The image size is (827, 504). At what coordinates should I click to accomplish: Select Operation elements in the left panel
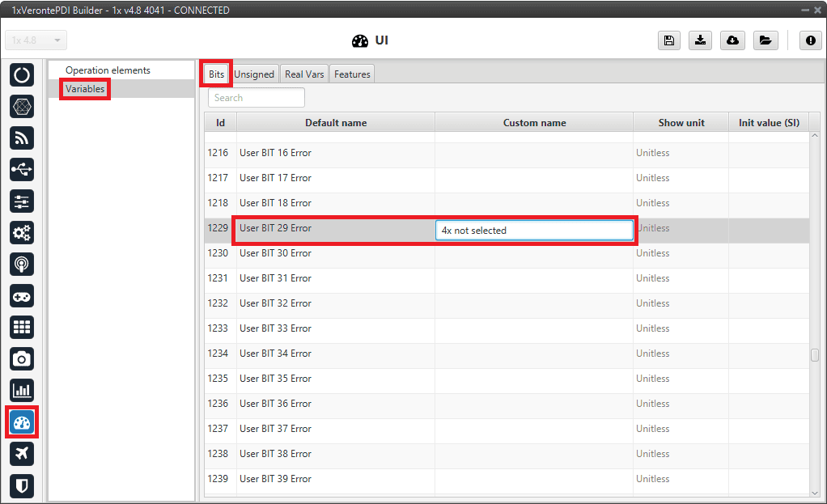point(108,70)
